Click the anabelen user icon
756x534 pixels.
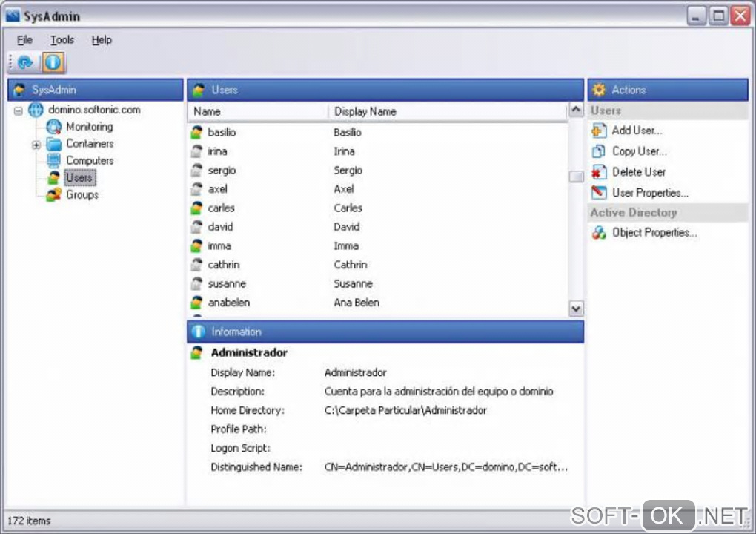(x=196, y=303)
